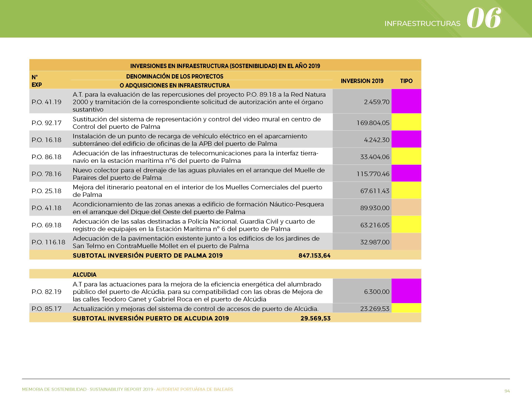The image size is (532, 399).
Task: Click the control de accesos Alcúdia description
Action: pos(196,309)
